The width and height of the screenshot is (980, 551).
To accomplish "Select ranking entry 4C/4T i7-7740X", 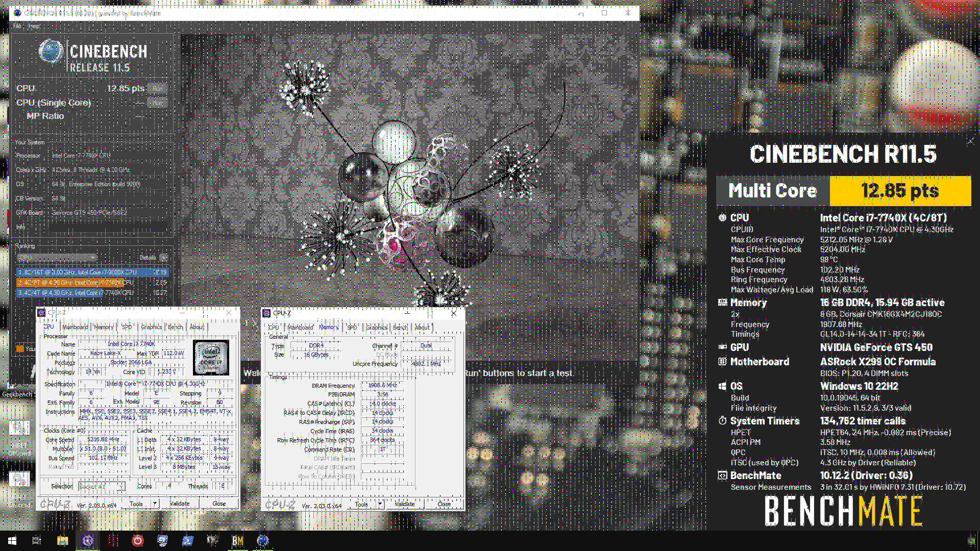I will [x=92, y=293].
